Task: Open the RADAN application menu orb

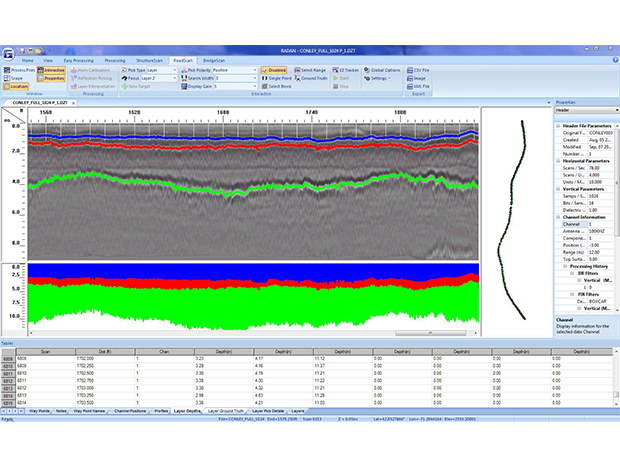Action: pyautogui.click(x=8, y=53)
